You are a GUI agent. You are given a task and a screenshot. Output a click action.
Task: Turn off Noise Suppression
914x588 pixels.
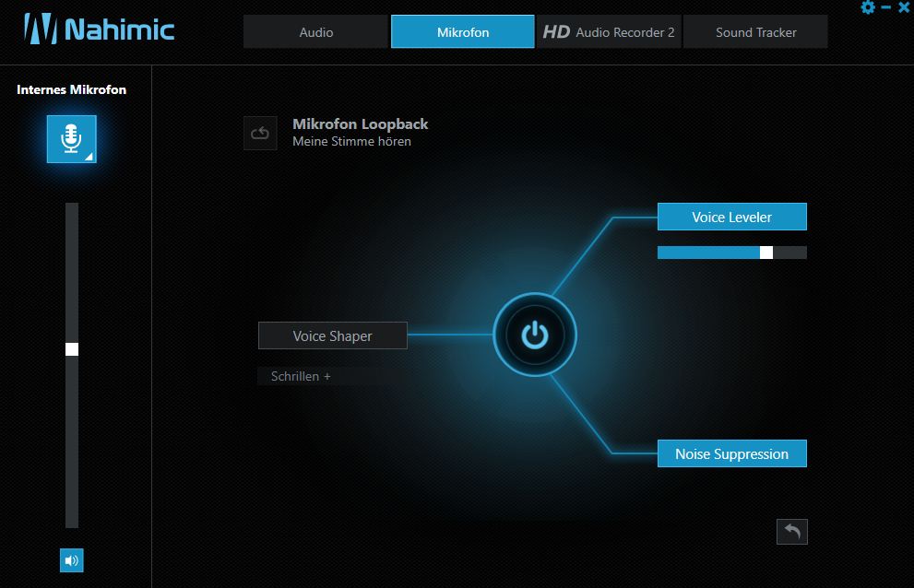(732, 453)
